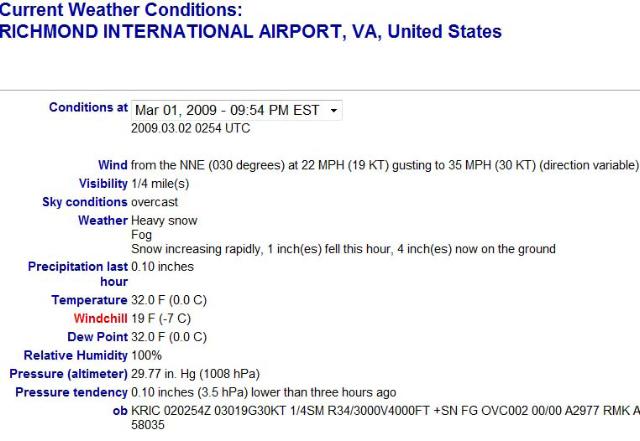640x441 pixels.
Task: Click the wind value from the NNE
Action: coord(384,165)
